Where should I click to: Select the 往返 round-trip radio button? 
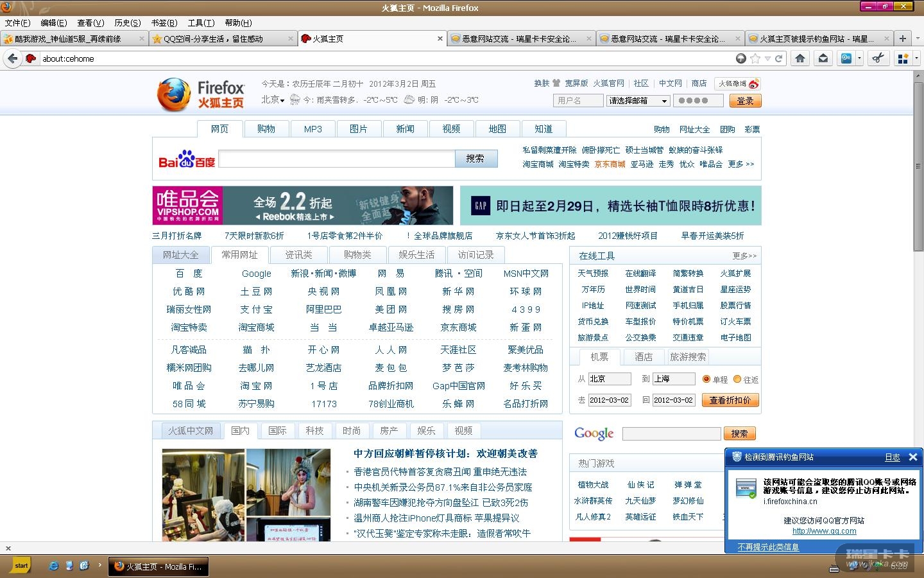(x=737, y=379)
